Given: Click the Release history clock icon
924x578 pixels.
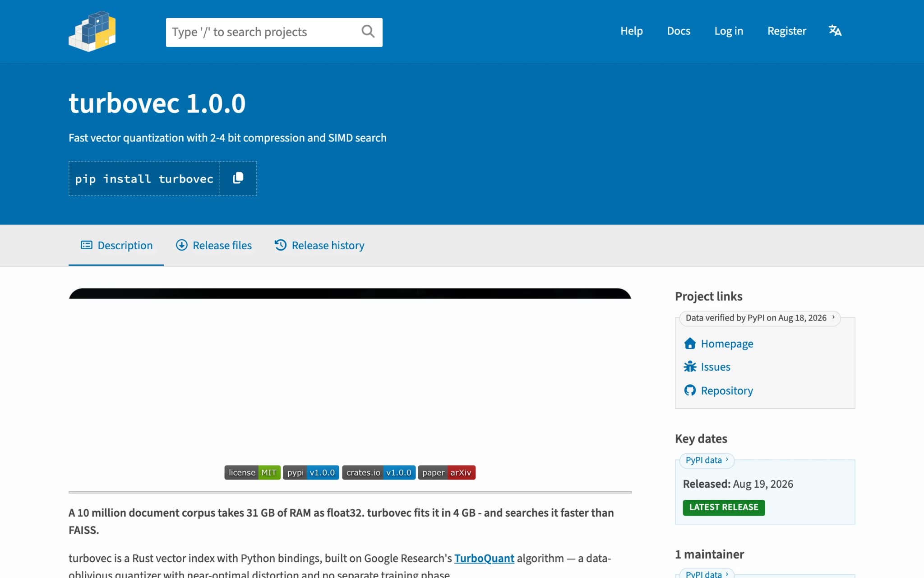Looking at the screenshot, I should pos(280,245).
